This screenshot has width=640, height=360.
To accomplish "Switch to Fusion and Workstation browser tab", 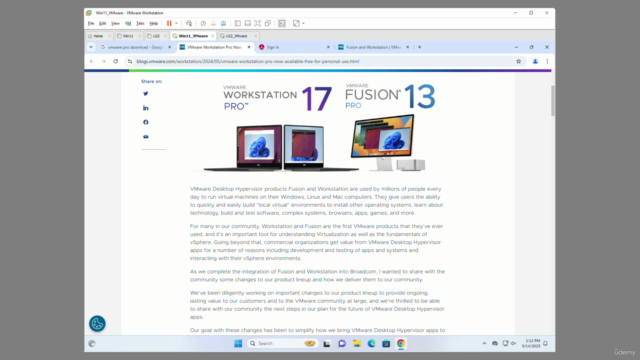I will [373, 47].
